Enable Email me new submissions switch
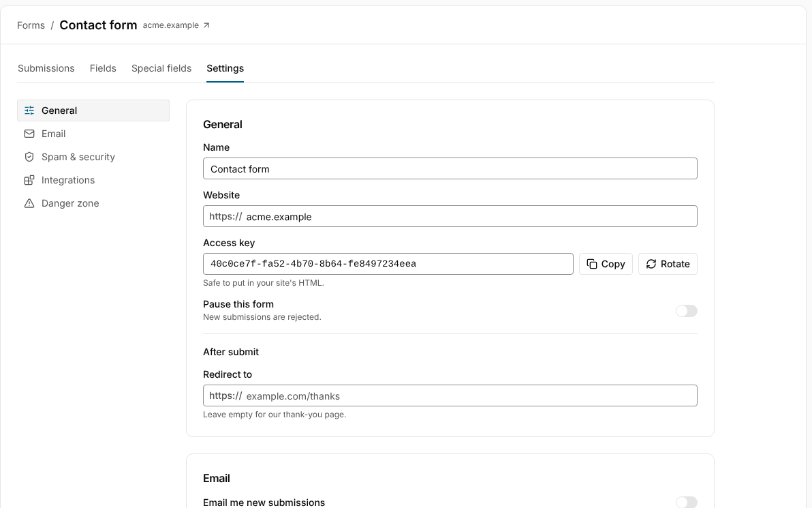This screenshot has height=508, width=812. tap(686, 503)
